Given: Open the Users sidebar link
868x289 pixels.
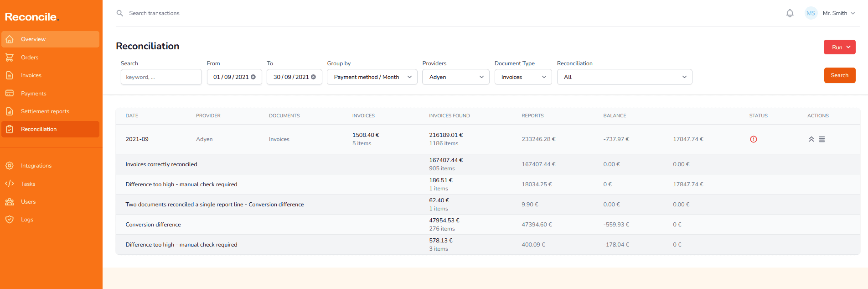Looking at the screenshot, I should tap(51, 202).
